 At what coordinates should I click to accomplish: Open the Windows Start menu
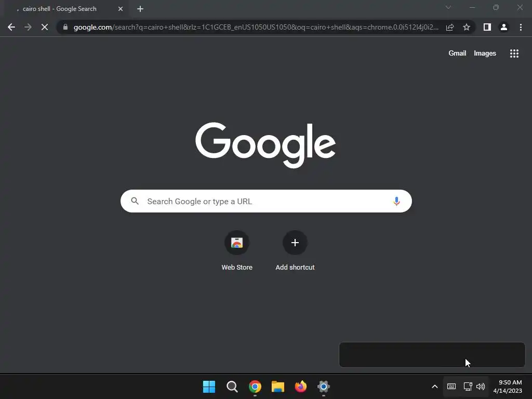pos(209,387)
